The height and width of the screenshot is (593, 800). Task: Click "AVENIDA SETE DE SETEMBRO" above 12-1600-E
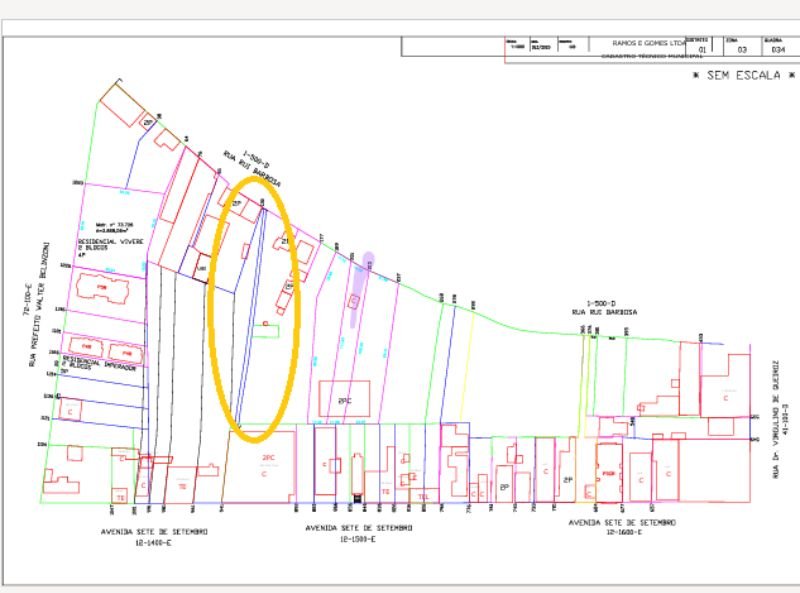pyautogui.click(x=622, y=523)
